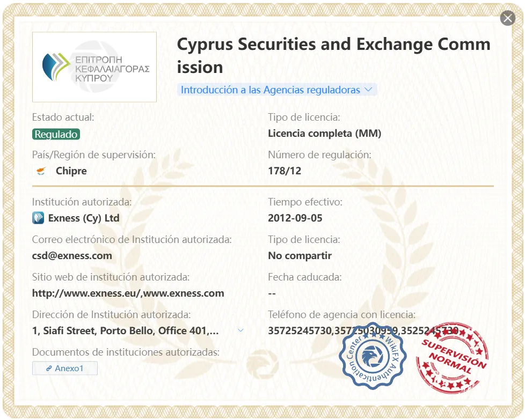525x420 pixels.
Task: Click the Exness (Cy) Ltd institution name
Action: click(84, 218)
